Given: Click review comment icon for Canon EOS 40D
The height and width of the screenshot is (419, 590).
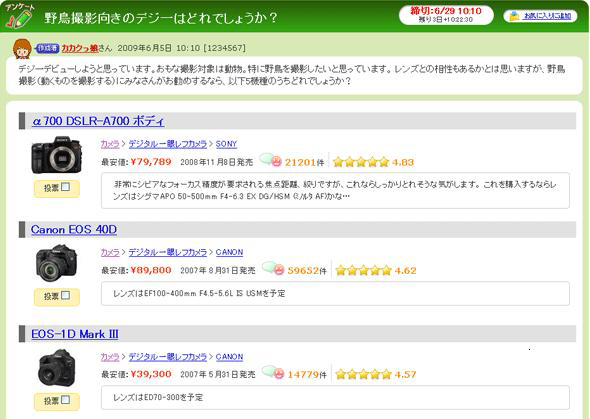Looking at the screenshot, I should pos(273,269).
